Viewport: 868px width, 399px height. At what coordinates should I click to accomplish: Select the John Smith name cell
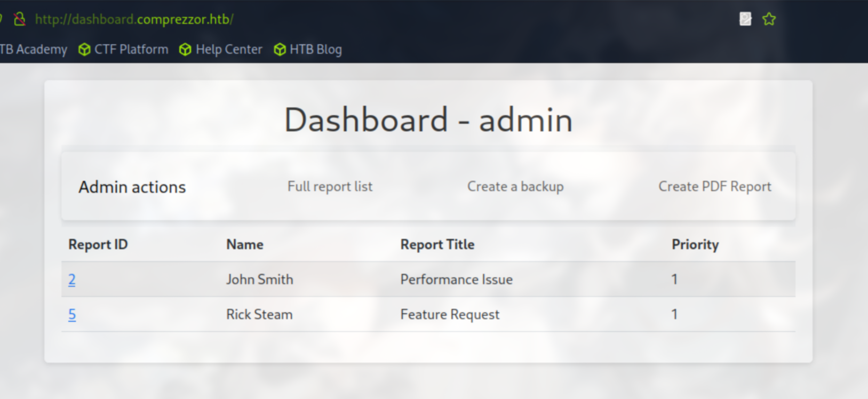(260, 280)
